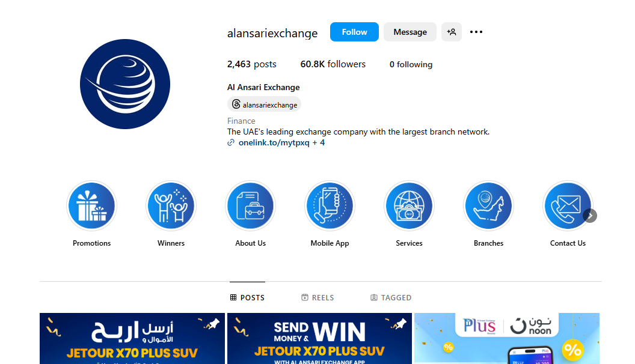
Task: Select the Posts tab
Action: click(247, 298)
